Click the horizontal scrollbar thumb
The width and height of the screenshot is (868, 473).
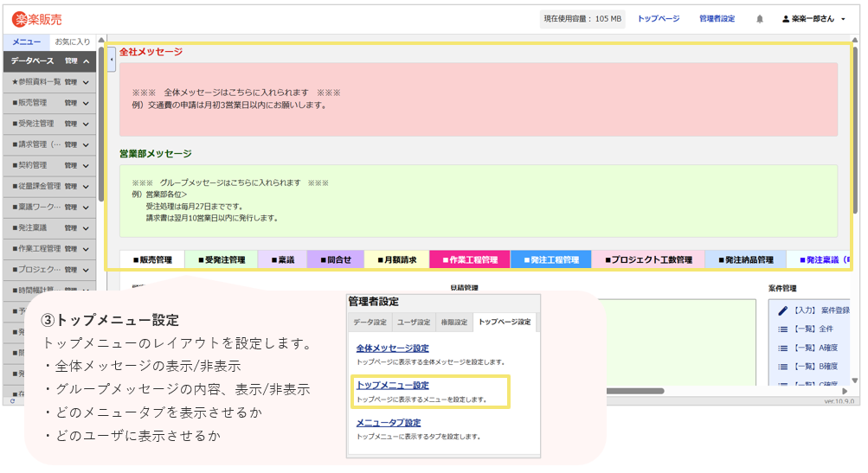[635, 391]
